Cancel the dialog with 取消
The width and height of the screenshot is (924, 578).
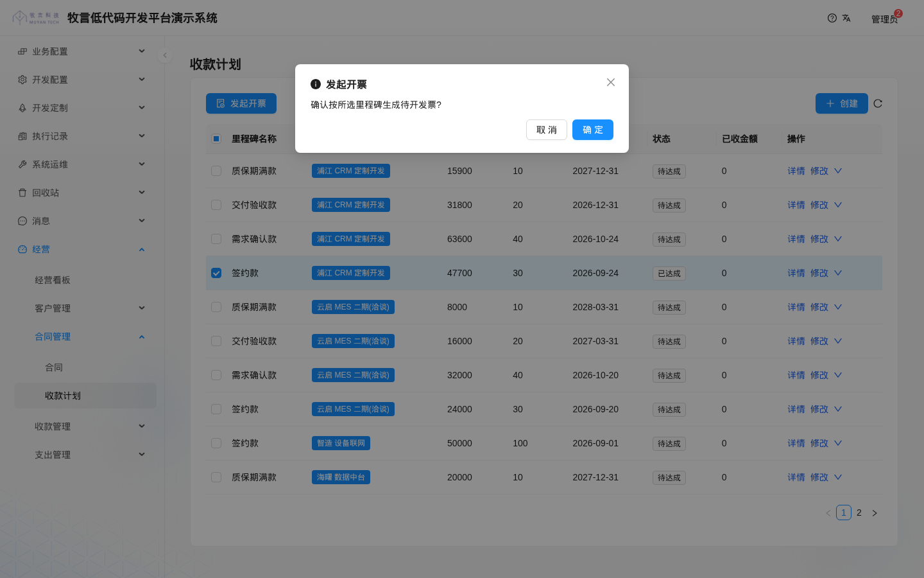[547, 130]
